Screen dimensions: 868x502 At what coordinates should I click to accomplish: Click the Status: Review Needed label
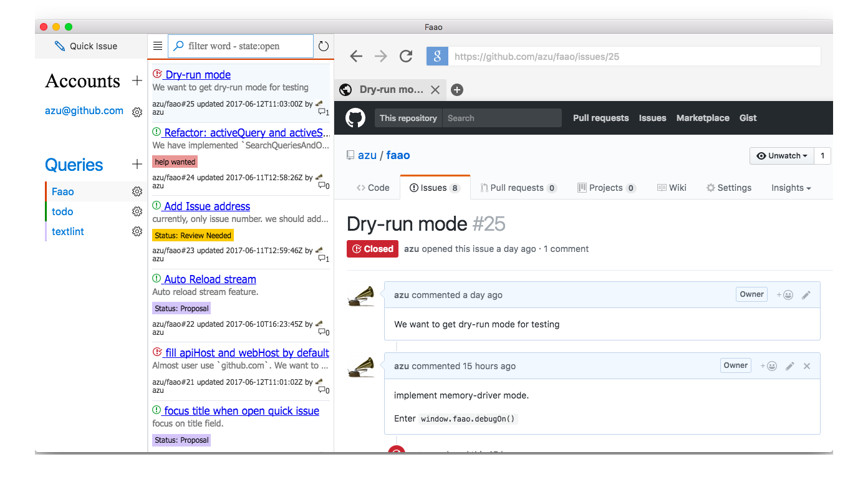point(193,236)
